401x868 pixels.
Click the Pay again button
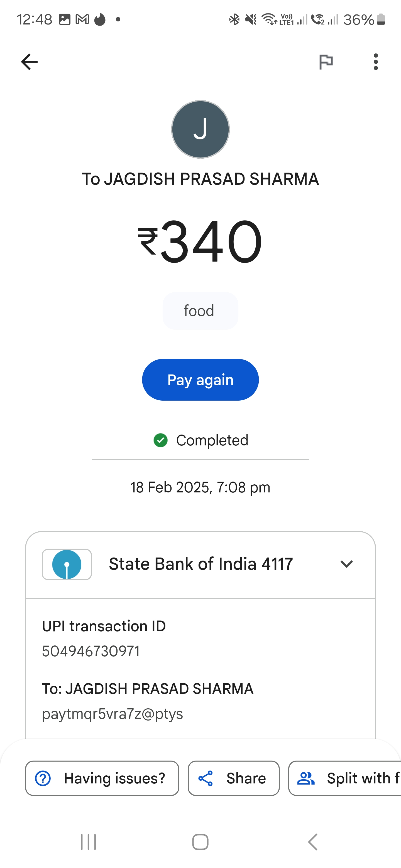[x=200, y=380]
